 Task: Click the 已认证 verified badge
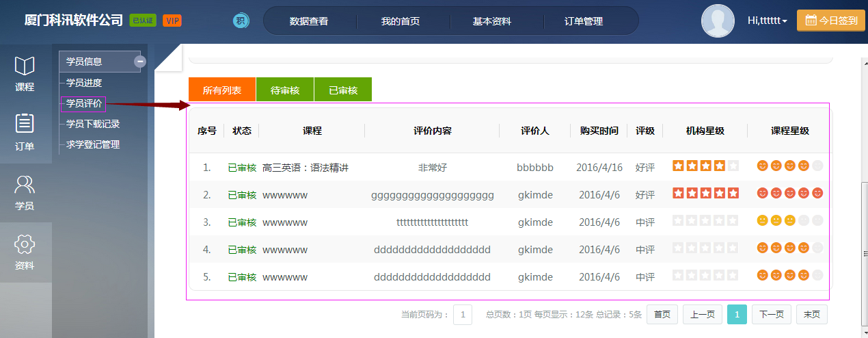(x=143, y=21)
